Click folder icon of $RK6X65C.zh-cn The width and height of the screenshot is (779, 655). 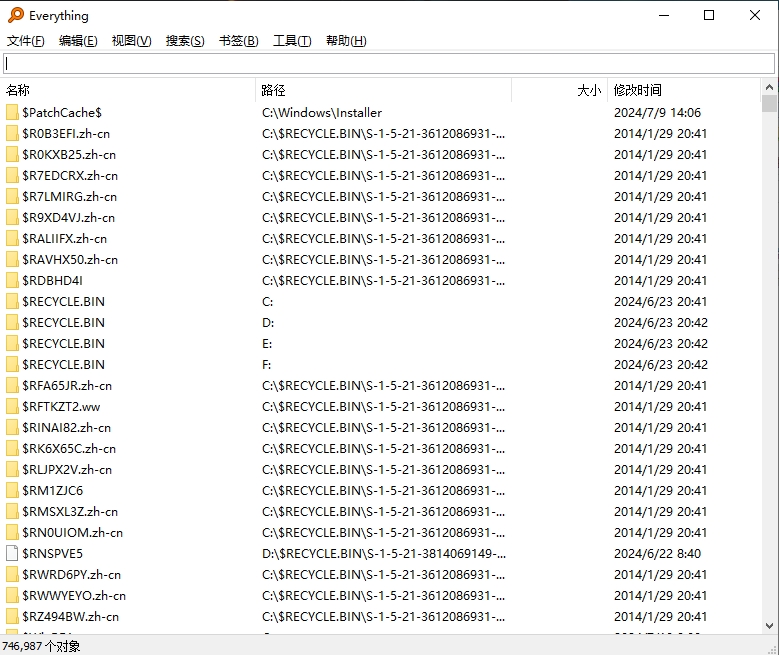click(12, 448)
